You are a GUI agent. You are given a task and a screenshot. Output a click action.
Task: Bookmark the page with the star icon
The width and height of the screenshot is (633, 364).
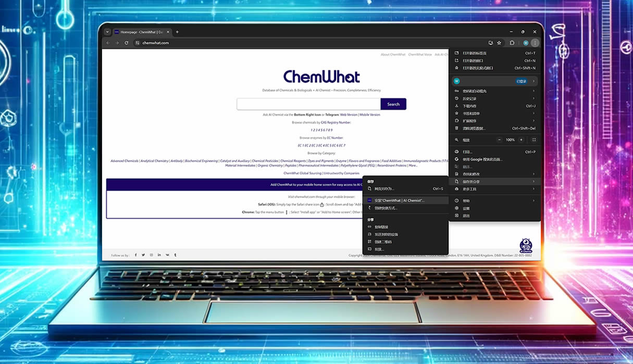pyautogui.click(x=499, y=43)
